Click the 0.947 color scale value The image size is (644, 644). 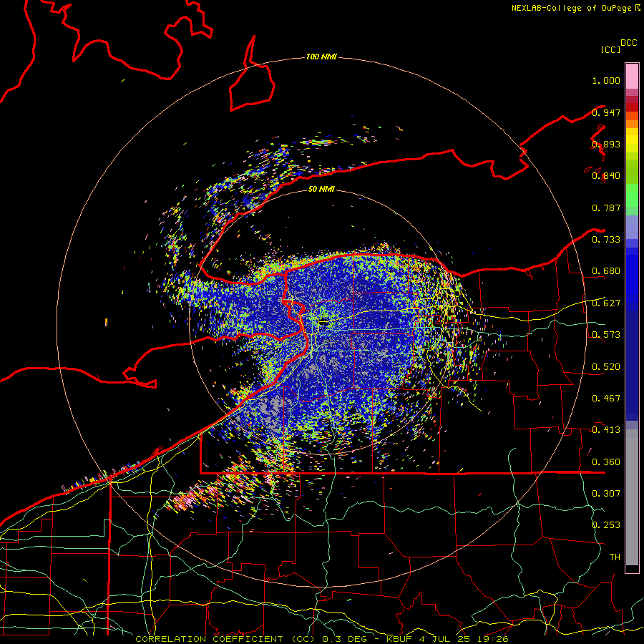pos(606,112)
